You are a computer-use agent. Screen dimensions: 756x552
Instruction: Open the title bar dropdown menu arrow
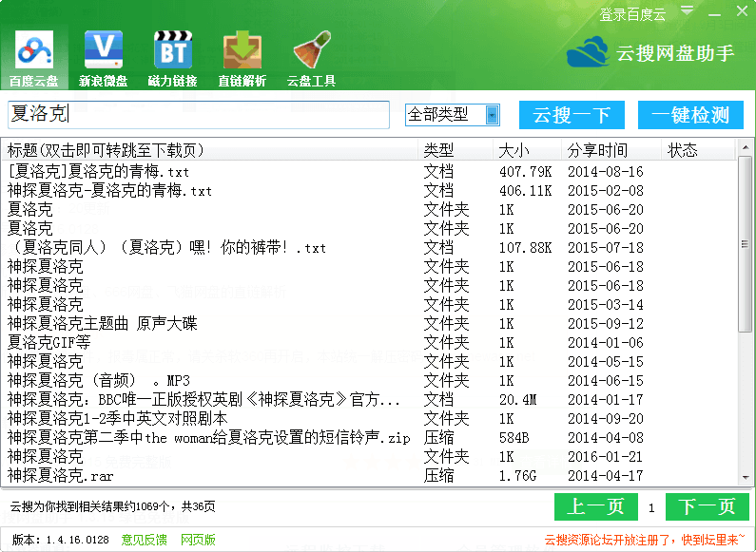tap(687, 10)
